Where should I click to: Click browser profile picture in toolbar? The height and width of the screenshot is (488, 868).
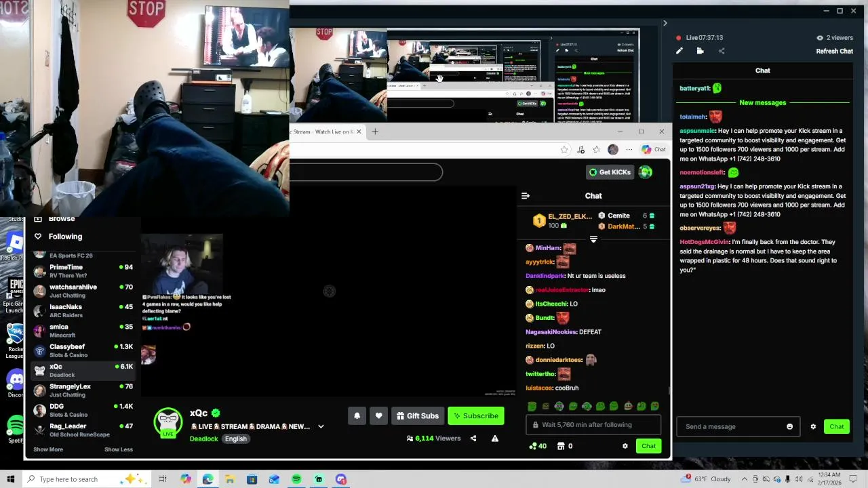613,150
